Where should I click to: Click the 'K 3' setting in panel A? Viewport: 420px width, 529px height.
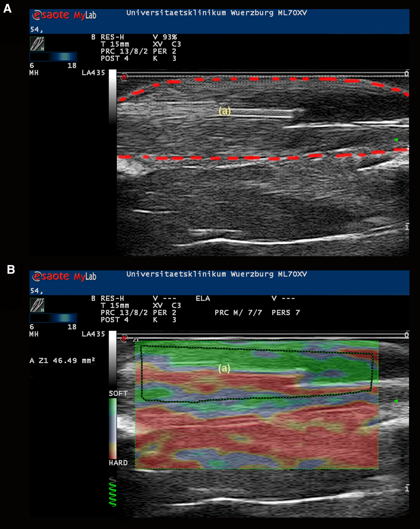[x=165, y=58]
